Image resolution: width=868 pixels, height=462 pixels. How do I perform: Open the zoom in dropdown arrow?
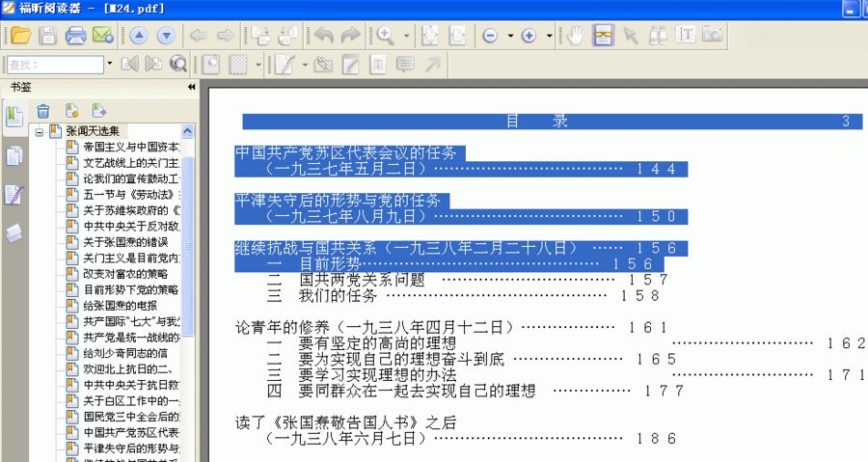click(x=549, y=36)
